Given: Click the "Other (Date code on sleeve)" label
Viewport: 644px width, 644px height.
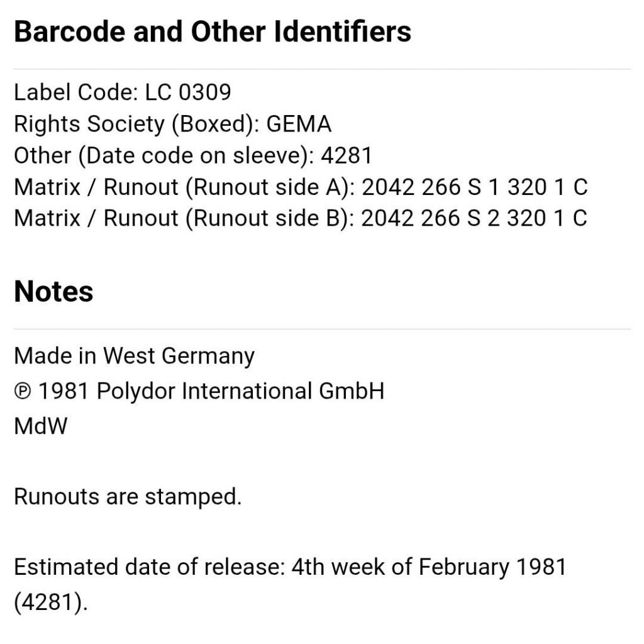Looking at the screenshot, I should [x=164, y=155].
